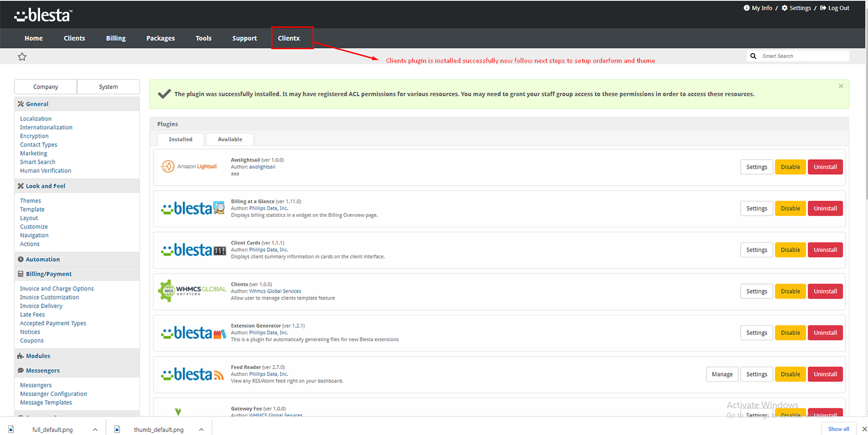The image size is (868, 435).
Task: Disable the Extension Generator plugin
Action: point(790,333)
